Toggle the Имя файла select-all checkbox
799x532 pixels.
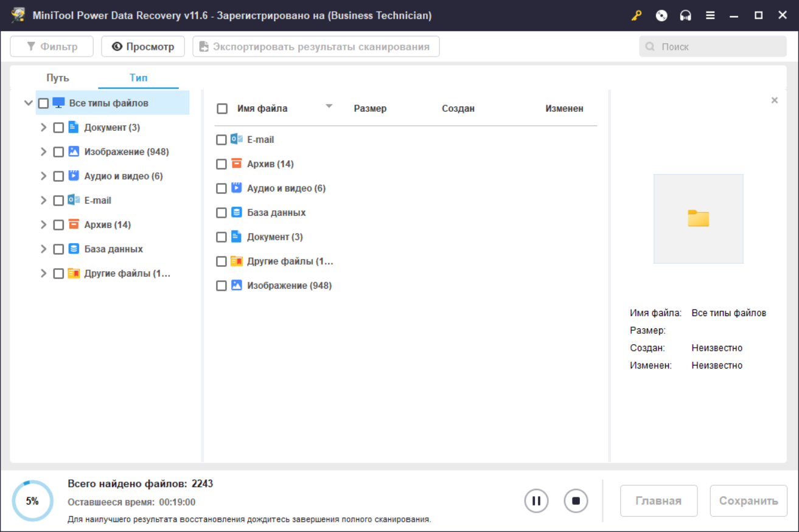tap(222, 109)
